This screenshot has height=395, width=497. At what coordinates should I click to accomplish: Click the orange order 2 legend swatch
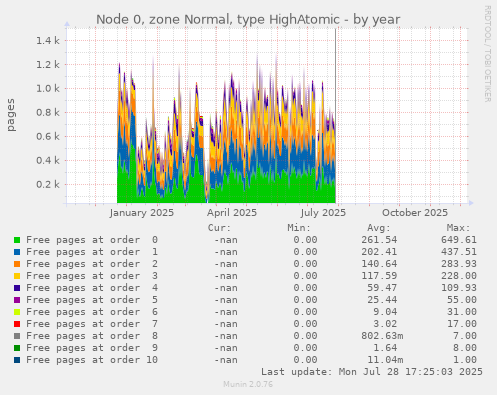17,264
